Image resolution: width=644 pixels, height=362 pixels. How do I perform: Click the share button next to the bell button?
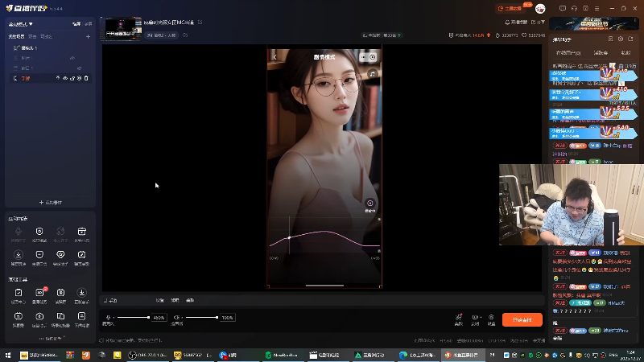538,23
